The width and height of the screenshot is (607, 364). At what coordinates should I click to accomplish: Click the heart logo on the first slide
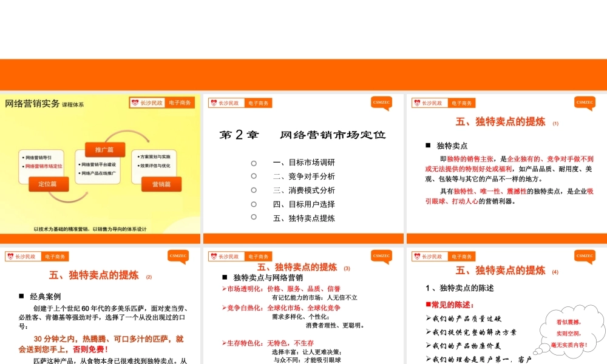coord(134,103)
